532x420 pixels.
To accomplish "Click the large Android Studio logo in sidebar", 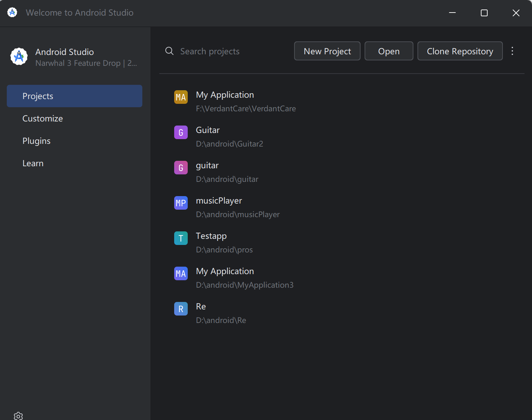I will (x=19, y=56).
